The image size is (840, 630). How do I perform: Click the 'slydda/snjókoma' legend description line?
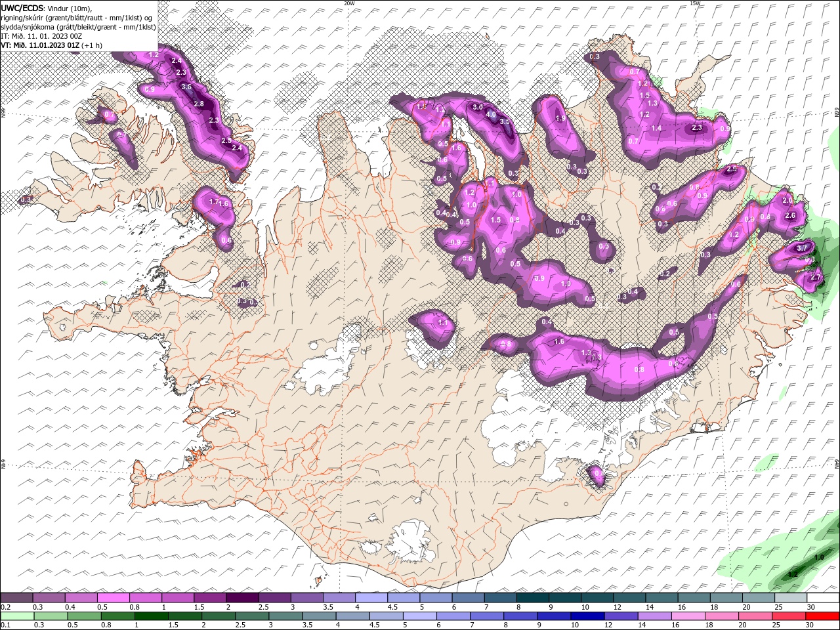pyautogui.click(x=78, y=27)
